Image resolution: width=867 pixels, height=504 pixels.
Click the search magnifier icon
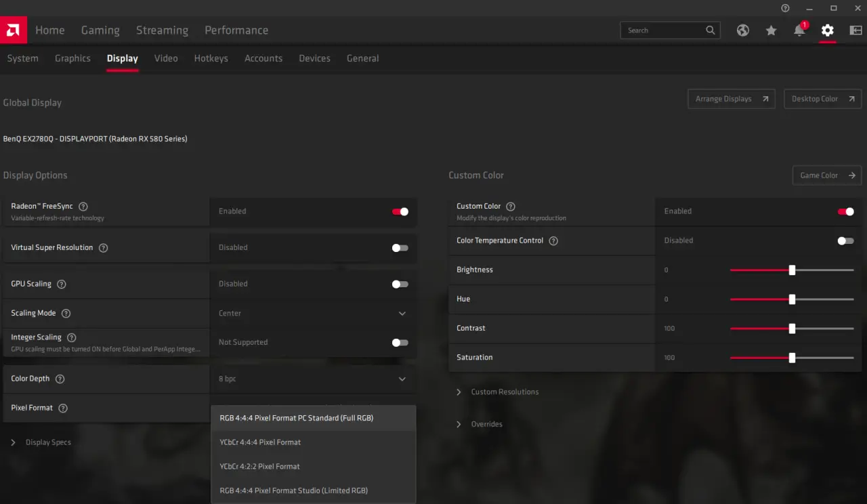(x=710, y=30)
